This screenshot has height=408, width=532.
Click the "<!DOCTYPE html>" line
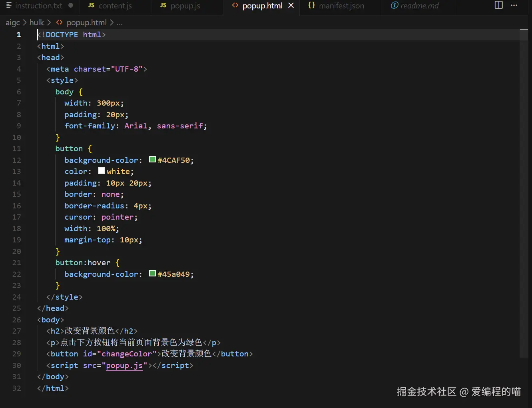(x=72, y=35)
